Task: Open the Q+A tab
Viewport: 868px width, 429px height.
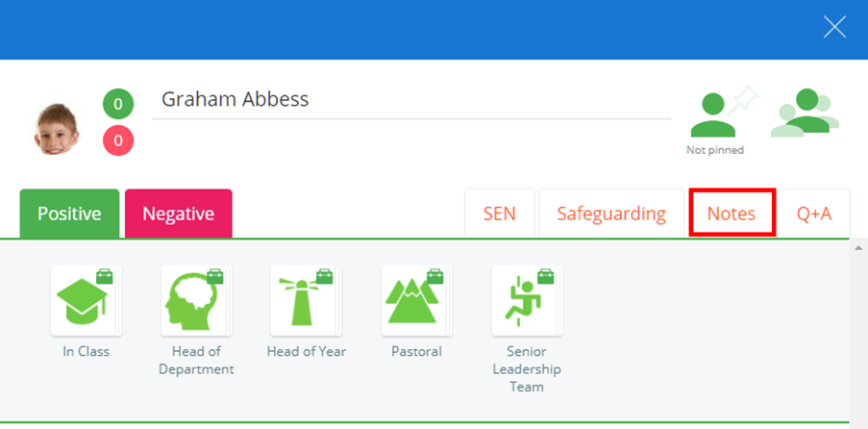Action: coord(814,214)
